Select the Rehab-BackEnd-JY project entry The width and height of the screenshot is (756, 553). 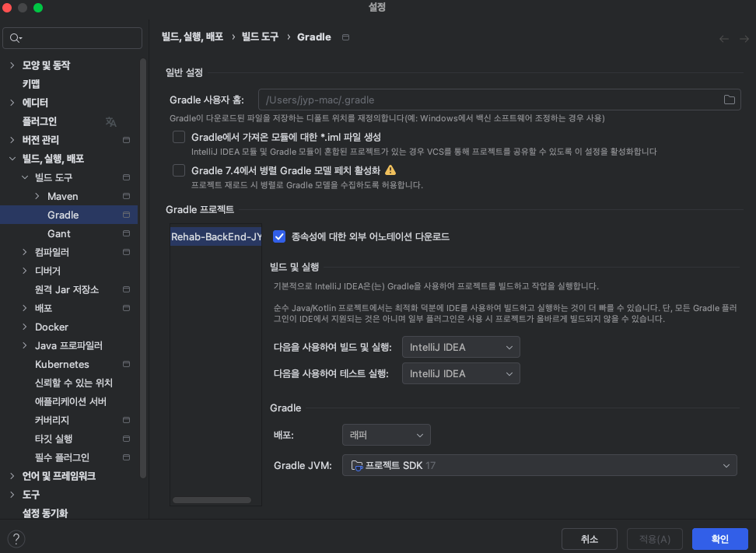tap(216, 236)
